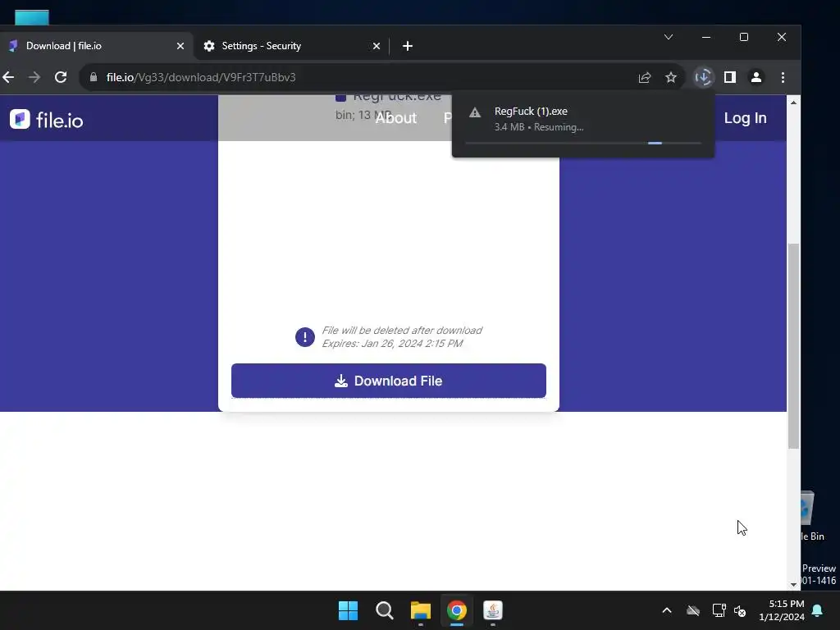The height and width of the screenshot is (630, 840).
Task: Click the warning triangle next to RegFuck (1).exe
Action: tap(475, 112)
